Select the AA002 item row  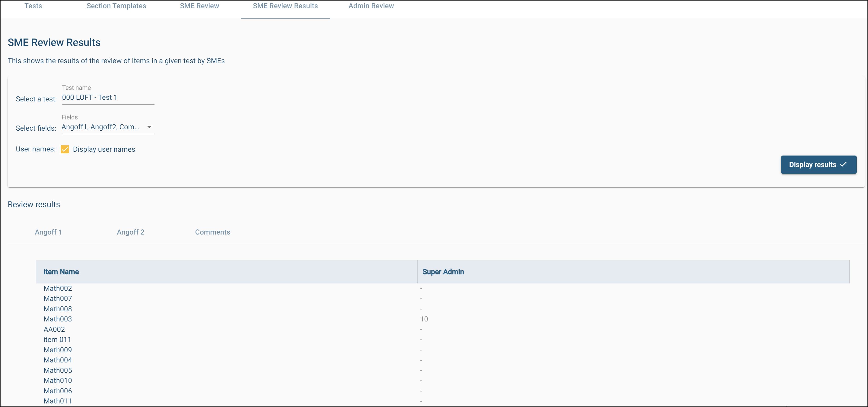pos(442,329)
